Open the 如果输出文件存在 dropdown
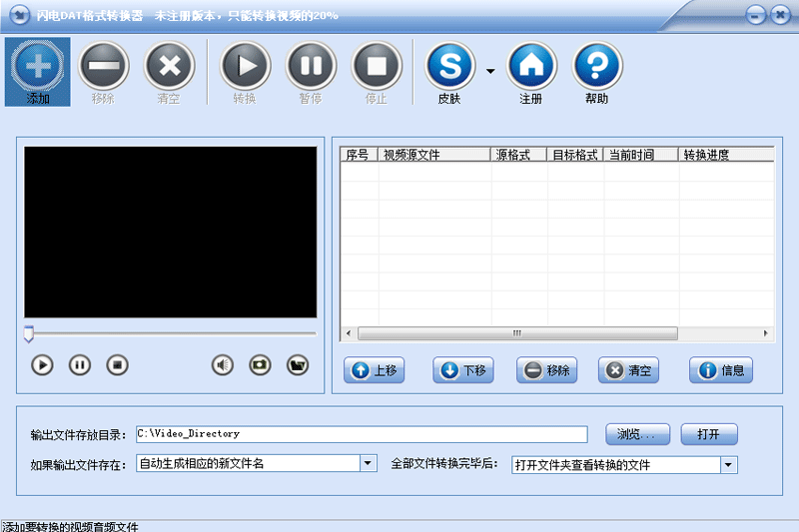The height and width of the screenshot is (532, 799). [368, 463]
